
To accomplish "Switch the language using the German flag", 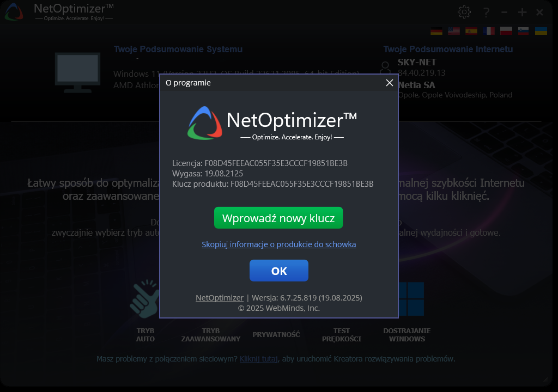I will (x=436, y=31).
